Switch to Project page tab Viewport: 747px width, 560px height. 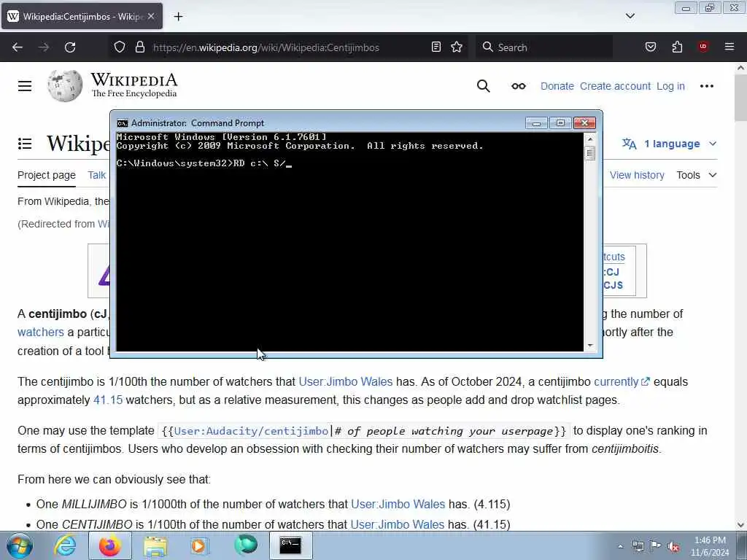[47, 175]
